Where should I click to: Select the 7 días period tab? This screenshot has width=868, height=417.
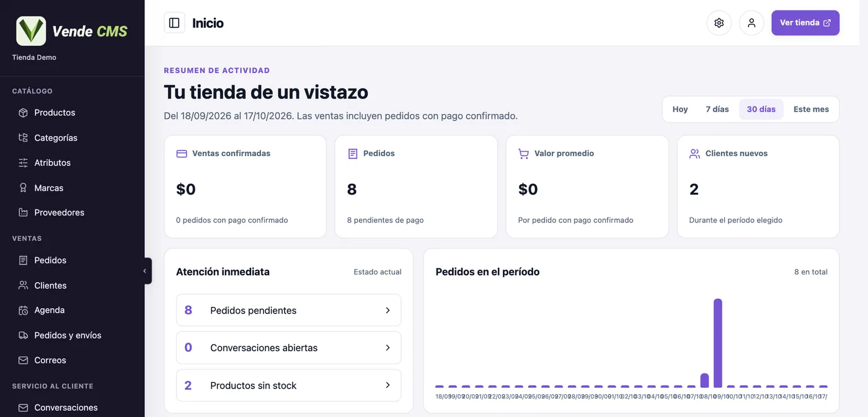coord(717,109)
